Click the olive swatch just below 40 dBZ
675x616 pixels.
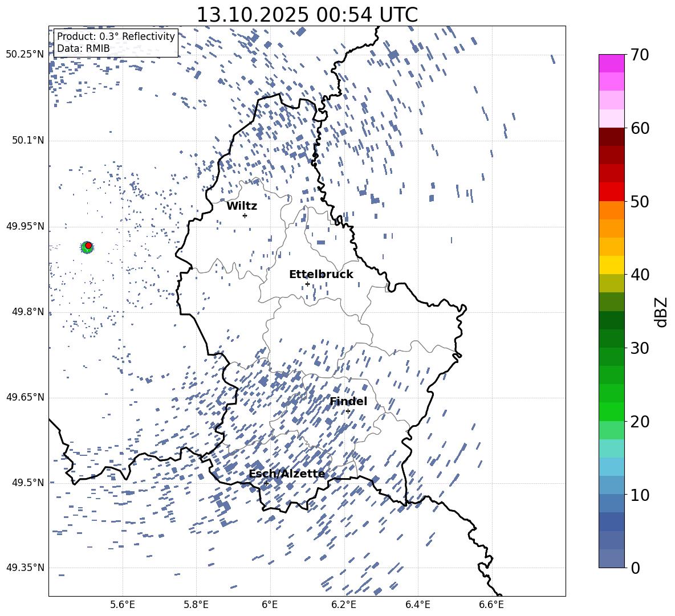[612, 283]
